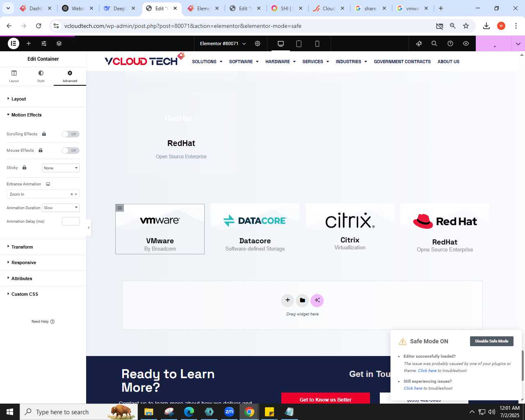Open Chrome zoom magnifier icon

coord(453,26)
